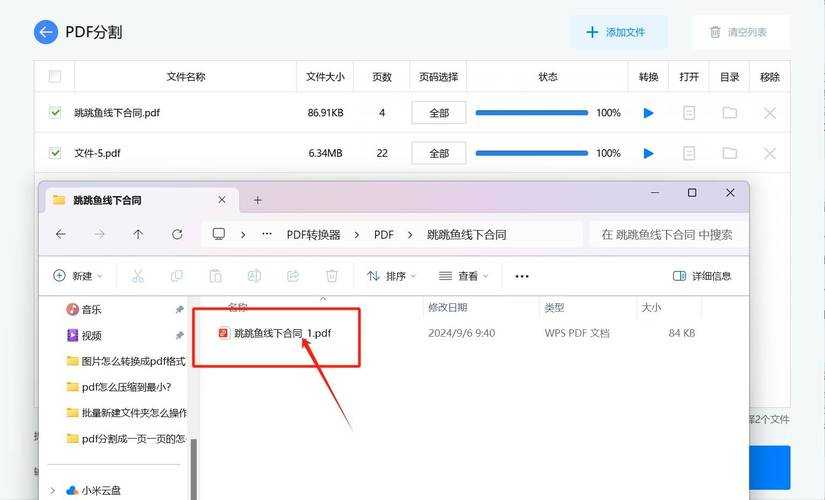Image resolution: width=825 pixels, height=500 pixels.
Task: Click 跳跳鱼线下合同 breadcrumb in address bar
Action: pyautogui.click(x=467, y=235)
